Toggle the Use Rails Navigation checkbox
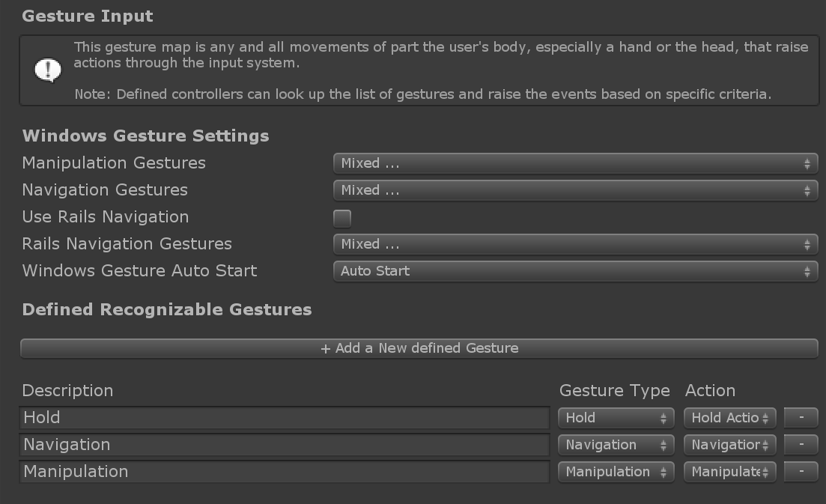This screenshot has width=826, height=504. pyautogui.click(x=342, y=218)
